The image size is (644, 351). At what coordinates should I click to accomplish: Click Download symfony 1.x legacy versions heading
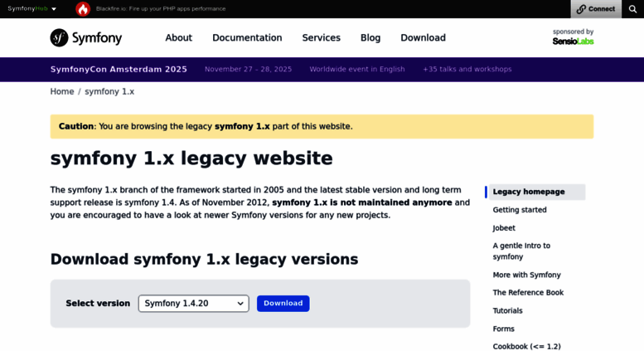tap(204, 260)
